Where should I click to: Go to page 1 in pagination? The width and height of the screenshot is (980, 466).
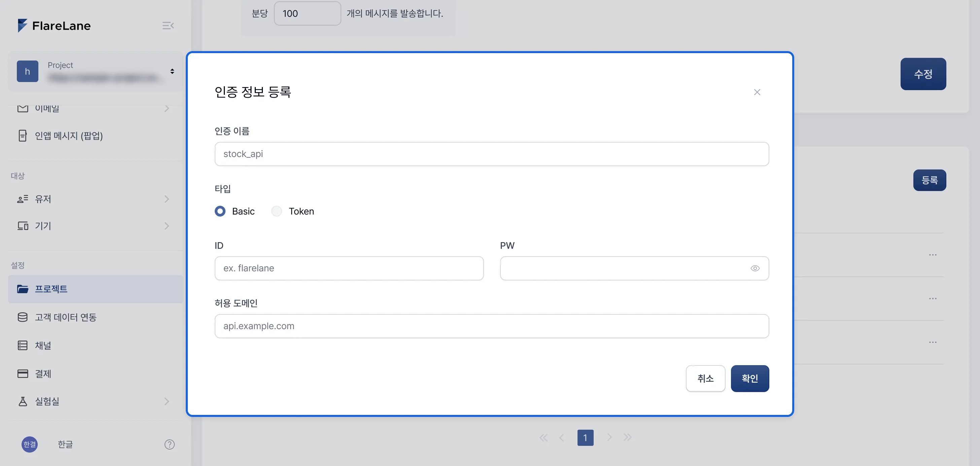click(585, 437)
